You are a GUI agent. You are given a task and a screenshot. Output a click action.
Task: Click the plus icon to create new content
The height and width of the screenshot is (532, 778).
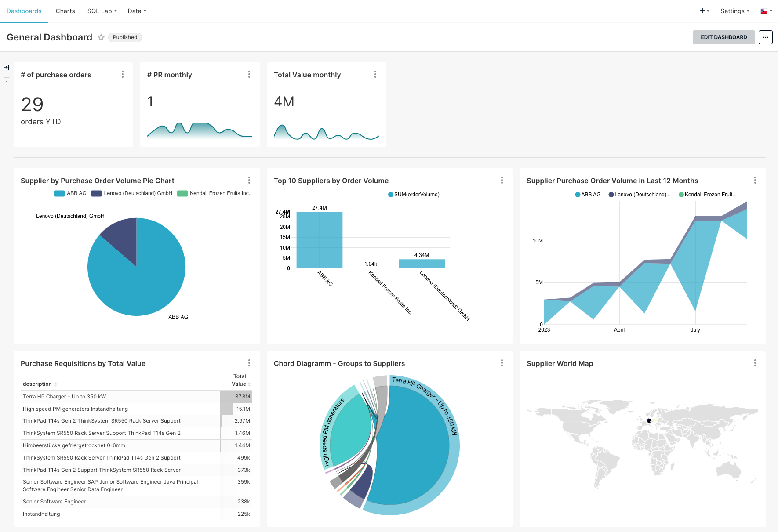[x=702, y=11]
